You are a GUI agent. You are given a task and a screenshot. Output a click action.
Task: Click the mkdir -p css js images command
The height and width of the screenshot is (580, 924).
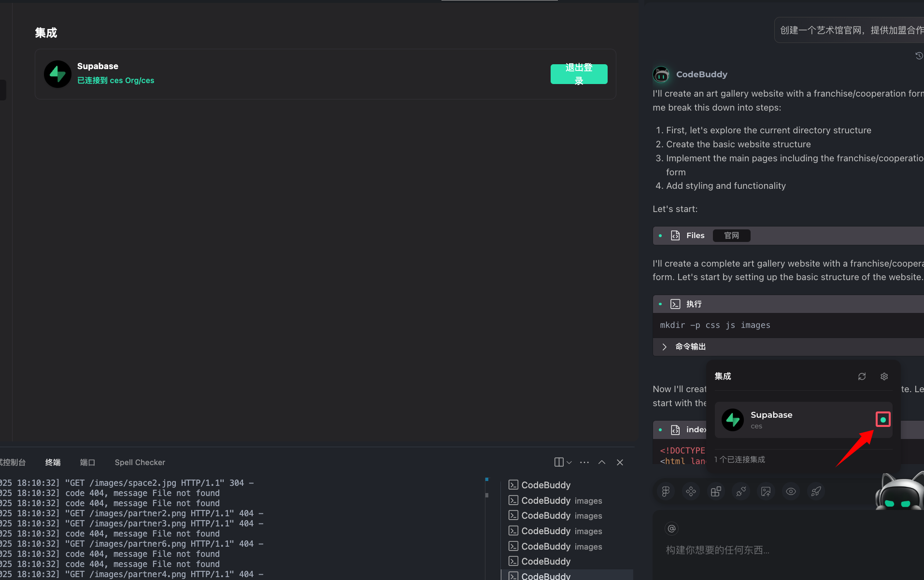coord(715,325)
